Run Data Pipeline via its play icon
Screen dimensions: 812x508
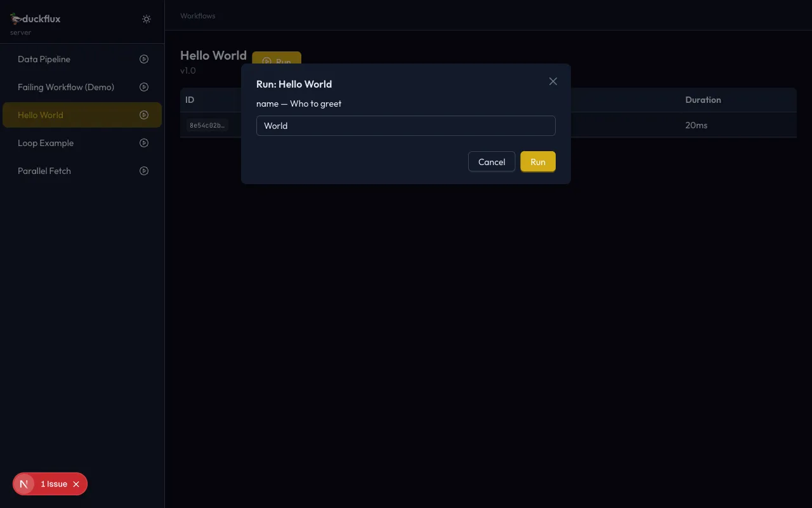(144, 59)
